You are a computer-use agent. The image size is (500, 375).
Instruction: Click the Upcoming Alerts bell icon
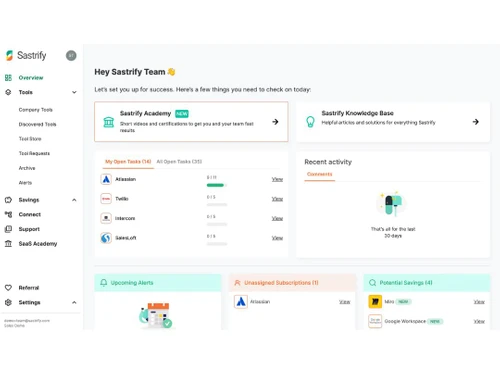click(104, 283)
